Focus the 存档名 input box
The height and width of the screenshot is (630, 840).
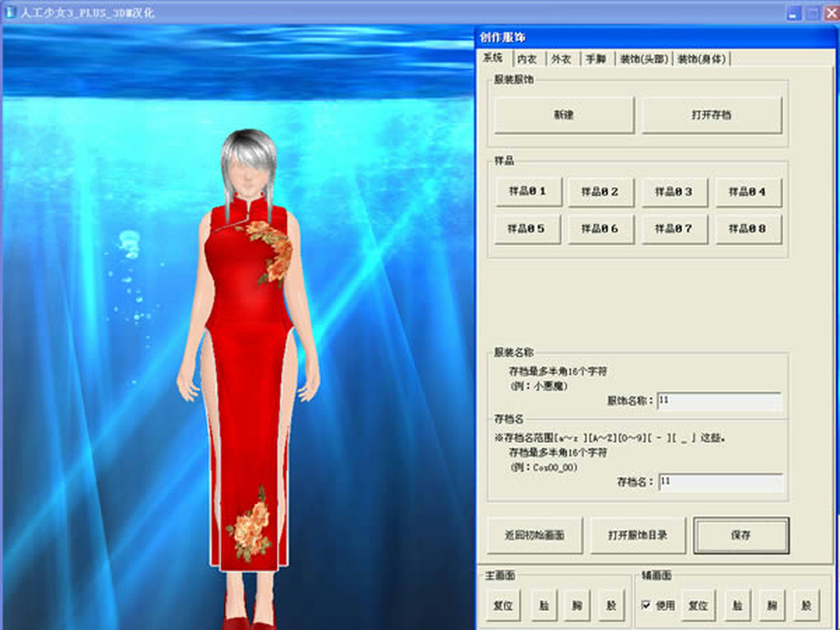point(721,482)
